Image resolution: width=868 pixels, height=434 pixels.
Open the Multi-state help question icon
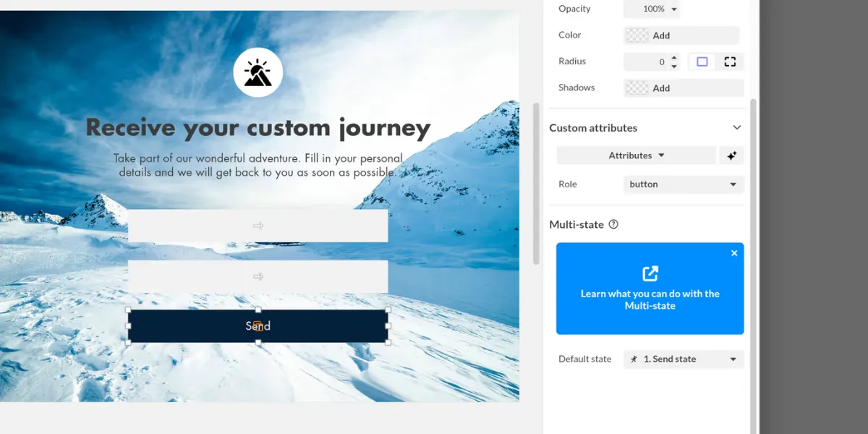click(613, 224)
